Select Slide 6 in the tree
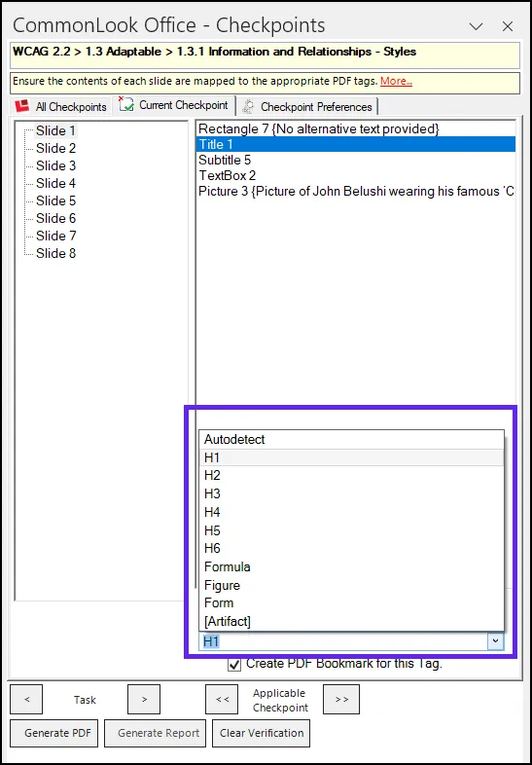 55,219
